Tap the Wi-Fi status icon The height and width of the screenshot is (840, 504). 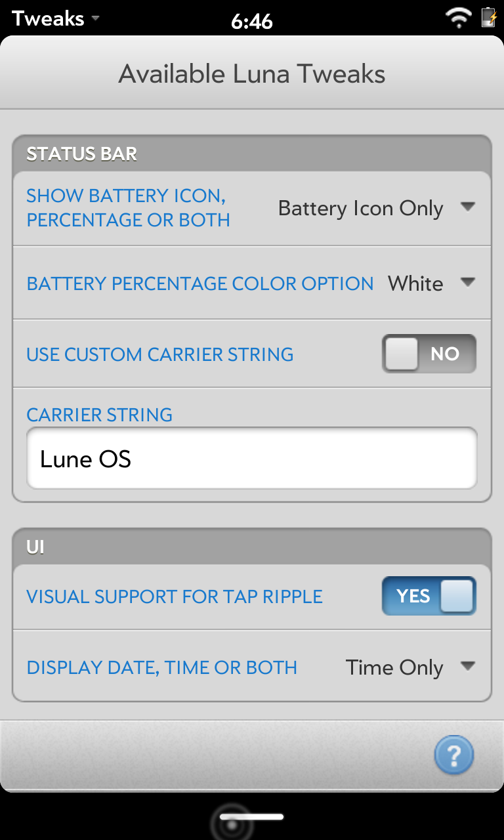(457, 18)
